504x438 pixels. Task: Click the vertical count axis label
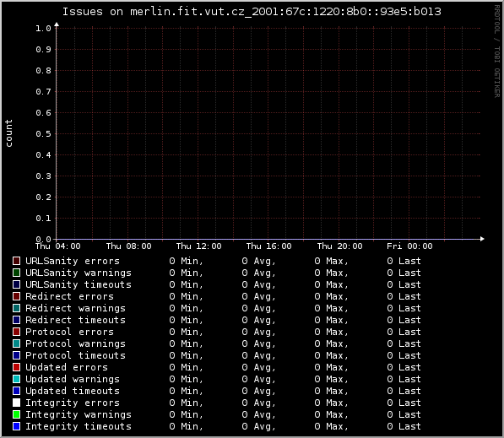click(x=8, y=133)
